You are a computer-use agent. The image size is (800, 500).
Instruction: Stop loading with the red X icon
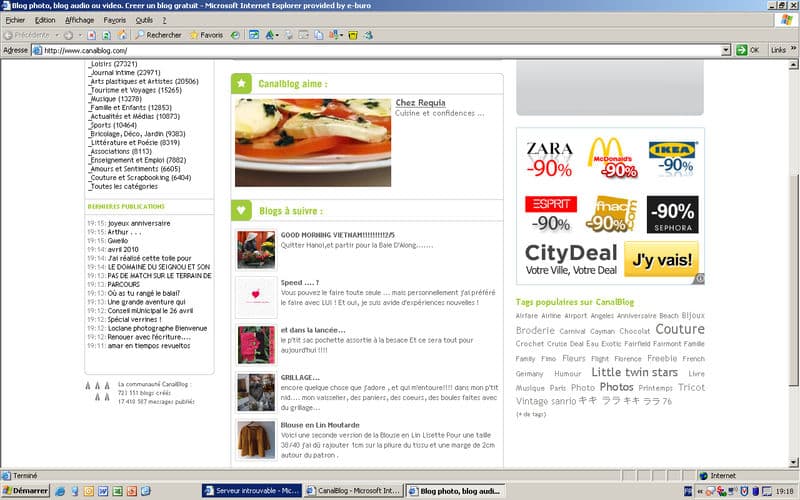[91, 35]
